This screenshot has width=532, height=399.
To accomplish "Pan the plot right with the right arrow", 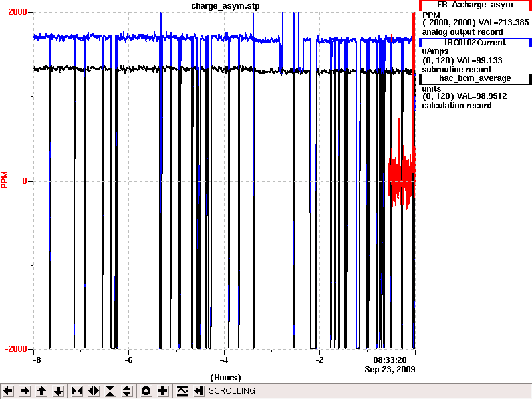I will coord(25,391).
